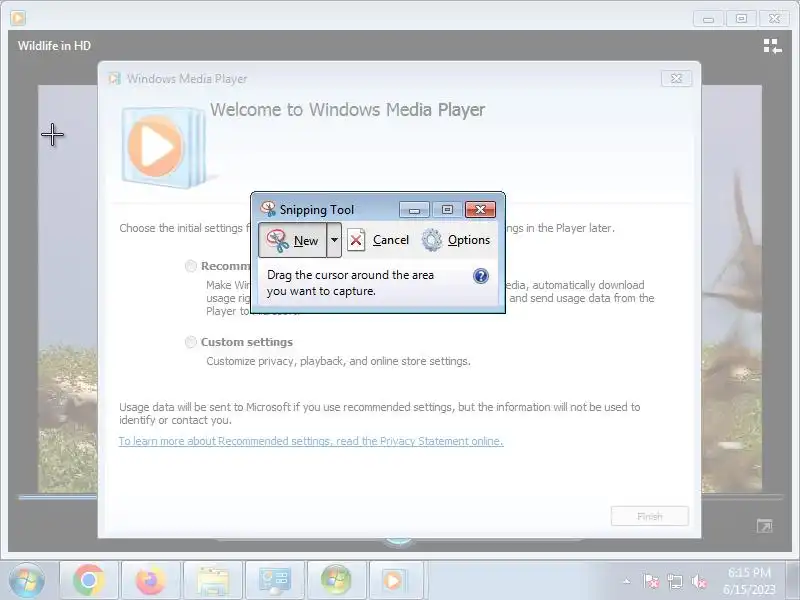Switch to Library view icon
Viewport: 800px width, 600px height.
coord(772,46)
